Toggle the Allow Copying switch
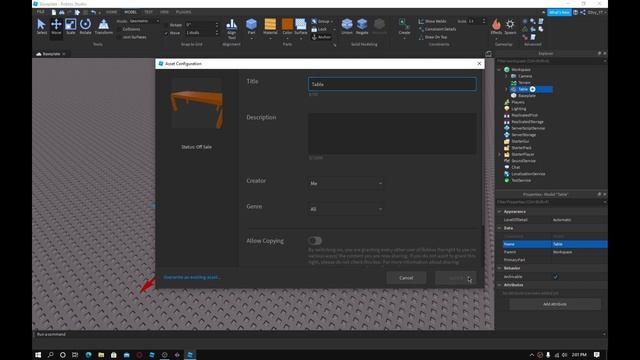Image resolution: width=640 pixels, height=360 pixels. [x=315, y=241]
